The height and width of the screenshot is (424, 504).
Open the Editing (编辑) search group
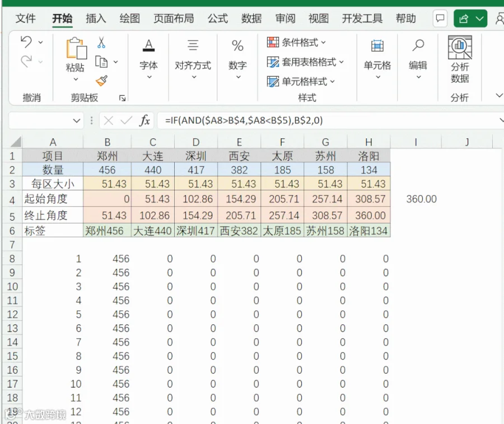click(x=418, y=59)
